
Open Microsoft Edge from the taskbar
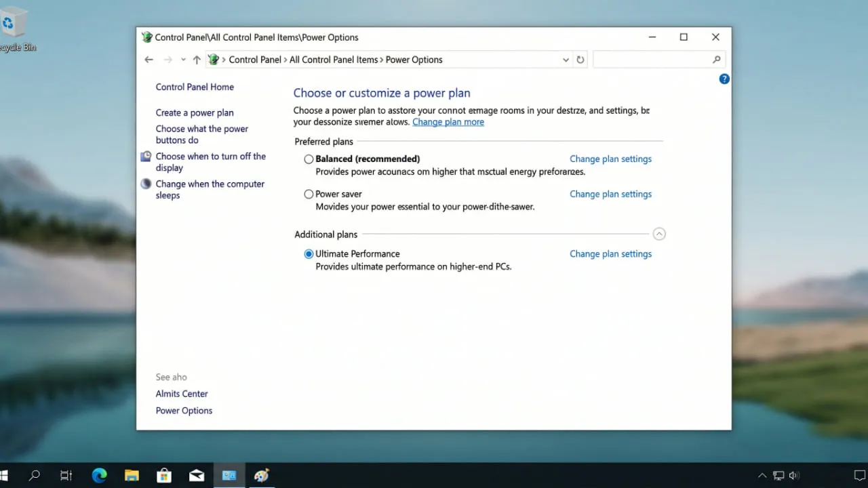99,475
